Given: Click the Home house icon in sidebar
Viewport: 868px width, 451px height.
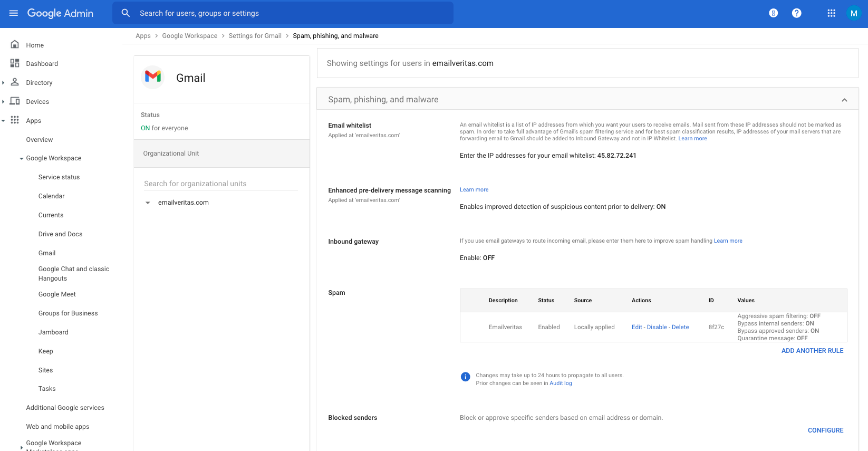Looking at the screenshot, I should pos(15,44).
